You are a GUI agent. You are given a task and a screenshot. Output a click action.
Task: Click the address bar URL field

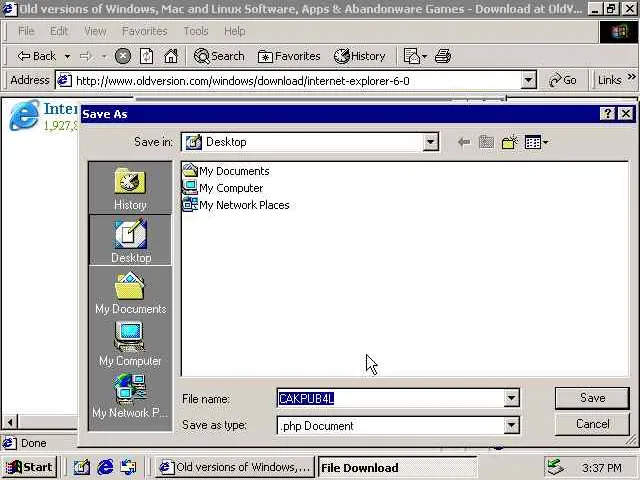[x=288, y=80]
